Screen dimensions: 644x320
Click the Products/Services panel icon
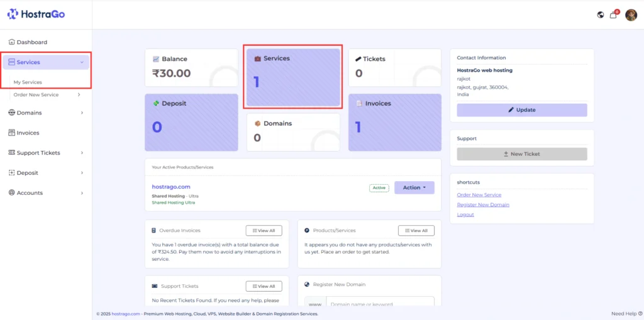307,231
